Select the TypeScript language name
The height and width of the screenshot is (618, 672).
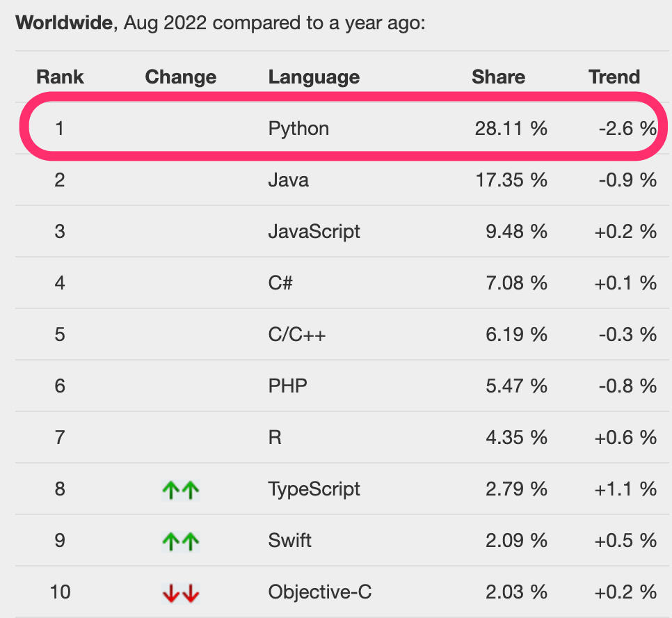tap(314, 489)
